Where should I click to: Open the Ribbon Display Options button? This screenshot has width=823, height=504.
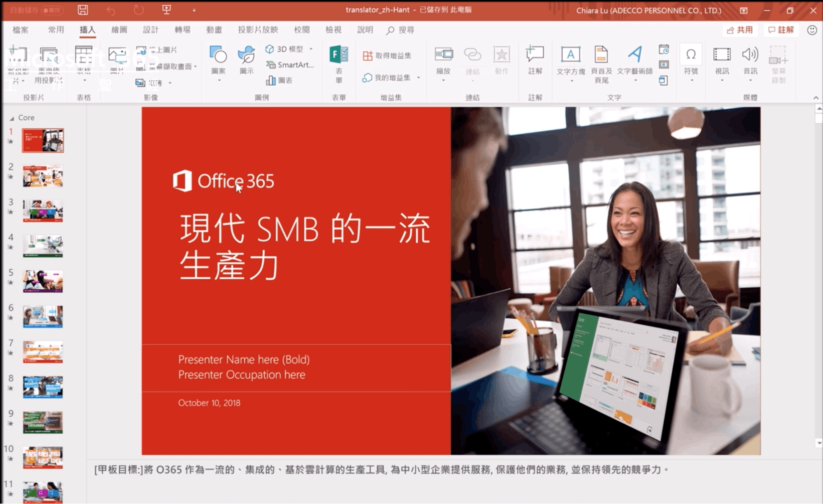point(744,10)
